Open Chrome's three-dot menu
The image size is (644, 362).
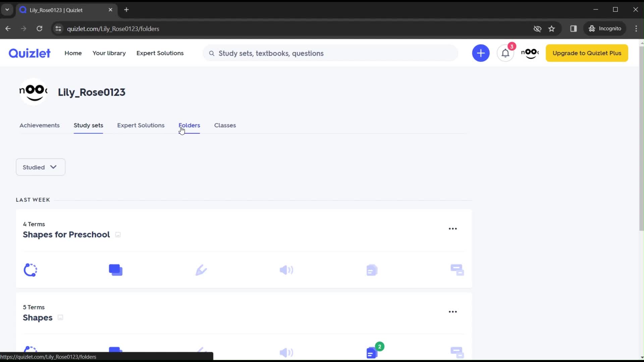[x=636, y=29]
